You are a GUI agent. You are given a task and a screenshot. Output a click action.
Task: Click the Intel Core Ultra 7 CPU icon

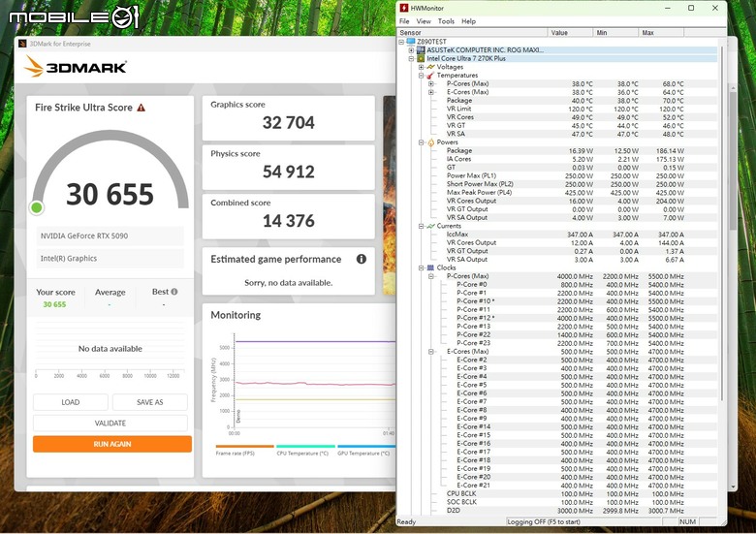point(421,58)
